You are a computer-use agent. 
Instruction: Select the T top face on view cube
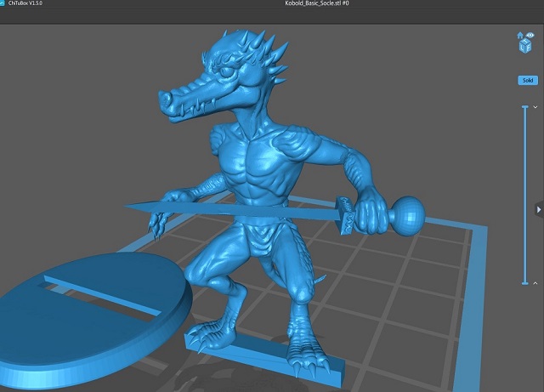coord(525,42)
